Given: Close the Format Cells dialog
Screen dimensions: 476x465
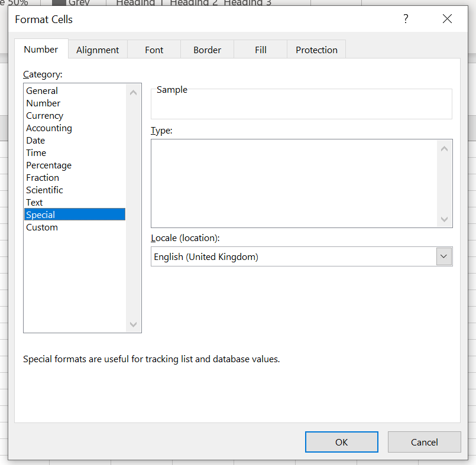Looking at the screenshot, I should (447, 19).
